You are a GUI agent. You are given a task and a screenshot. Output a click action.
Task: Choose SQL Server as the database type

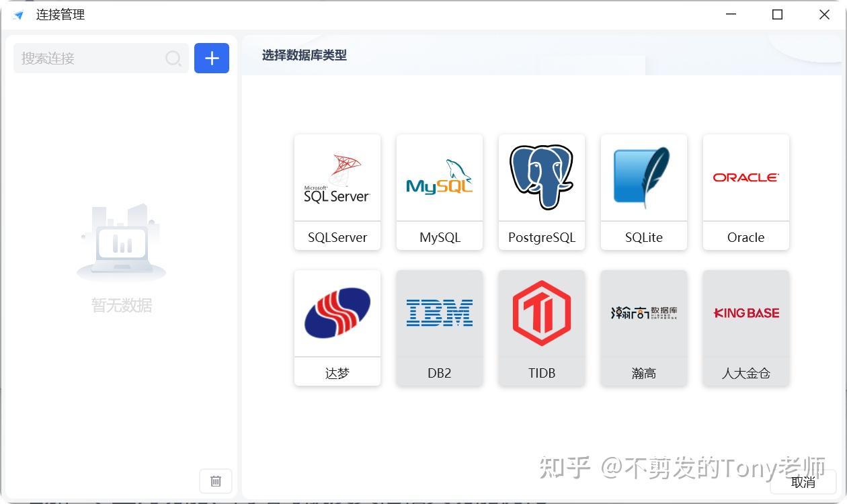(337, 193)
